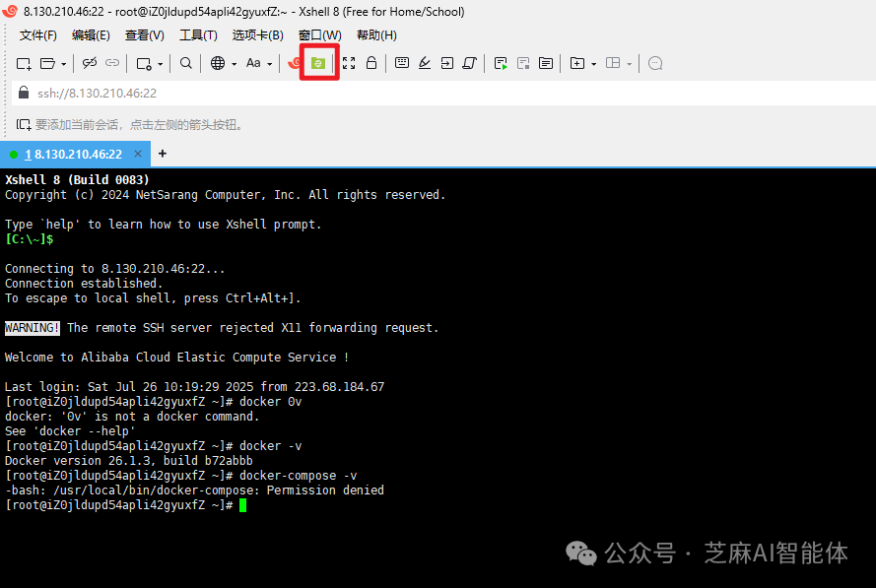Click 'Connection established.' line
The height and width of the screenshot is (588, 876).
click(x=84, y=284)
